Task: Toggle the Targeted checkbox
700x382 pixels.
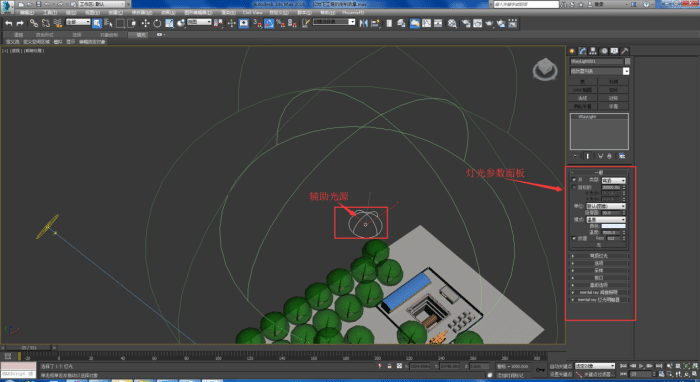Action: pyautogui.click(x=574, y=187)
